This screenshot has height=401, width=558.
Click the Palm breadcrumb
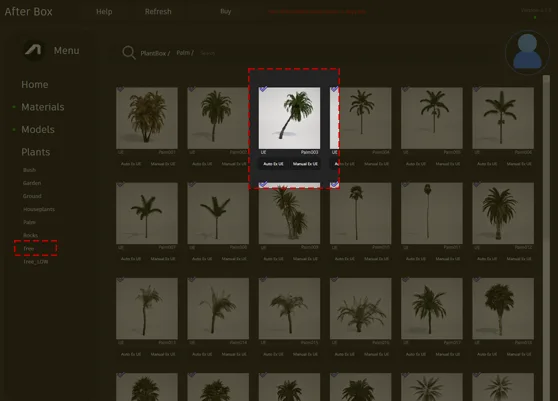(185, 53)
